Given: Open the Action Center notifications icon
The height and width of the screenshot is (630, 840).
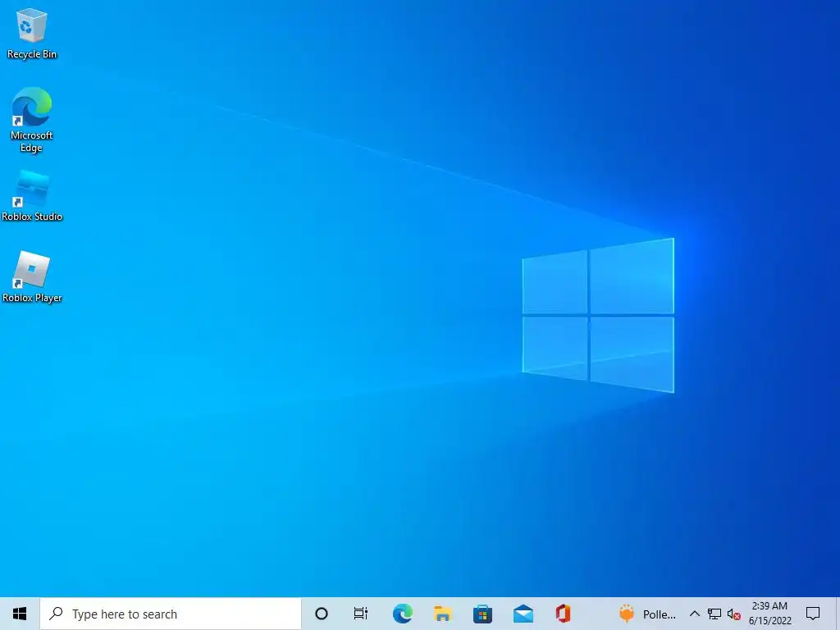Looking at the screenshot, I should click(813, 614).
